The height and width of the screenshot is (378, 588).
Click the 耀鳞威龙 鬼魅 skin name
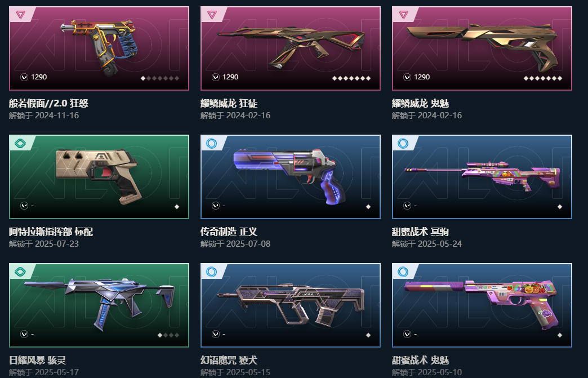coord(420,103)
